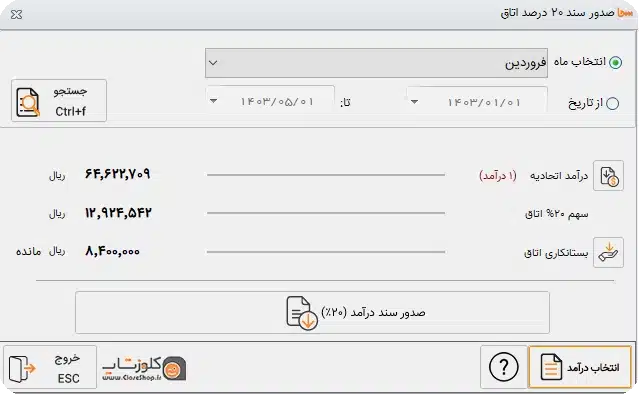Open the month dropdown showing فروردین
Image resolution: width=639 pixels, height=394 pixels.
click(376, 63)
